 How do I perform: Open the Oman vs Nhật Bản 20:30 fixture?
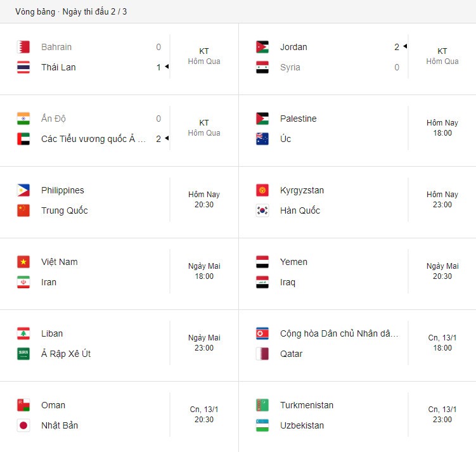click(119, 415)
